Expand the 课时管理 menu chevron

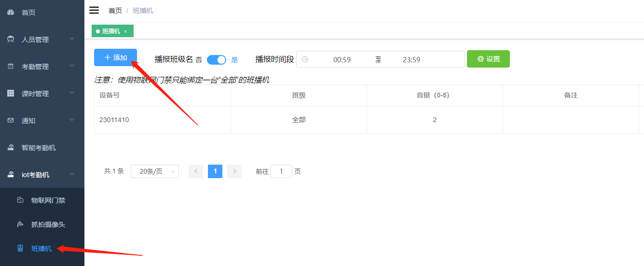(72, 93)
